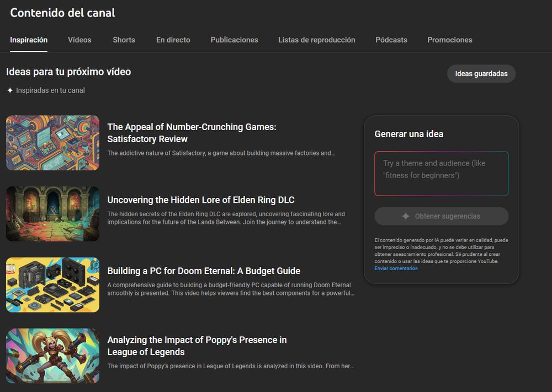Select title 'Analyzing the Impact of Poppy's Presence'
Image resolution: width=552 pixels, height=392 pixels.
[197, 346]
